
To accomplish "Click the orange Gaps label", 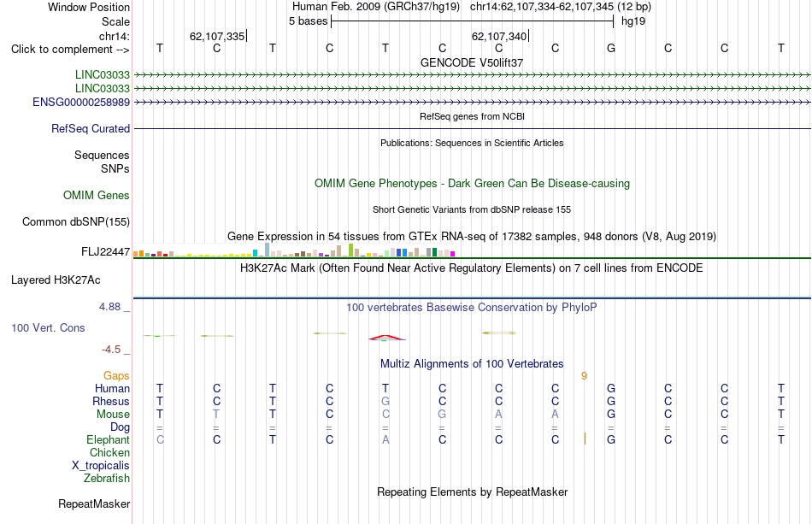I will click(116, 375).
